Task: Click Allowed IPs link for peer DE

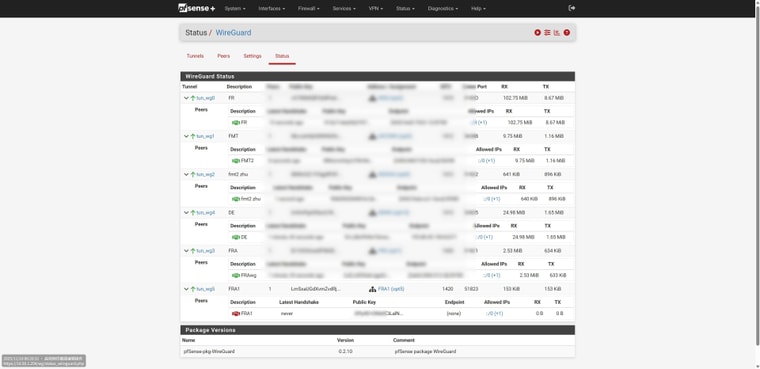Action: tap(484, 237)
